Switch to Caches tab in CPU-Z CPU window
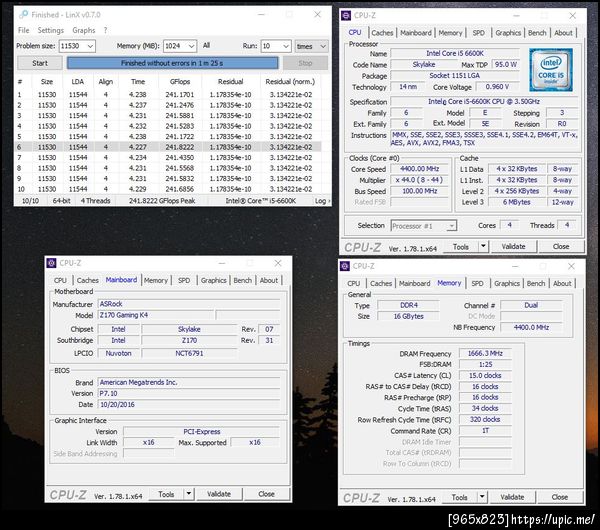The height and width of the screenshot is (530, 600). (x=382, y=33)
